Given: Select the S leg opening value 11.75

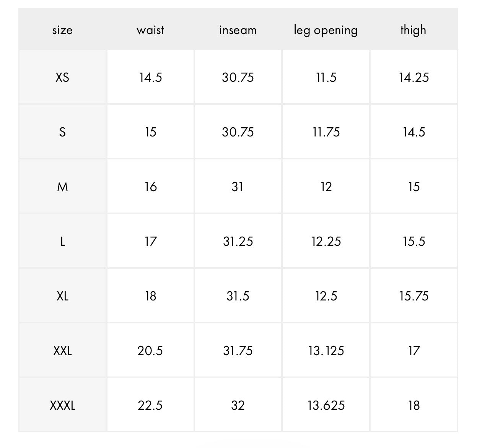Looking at the screenshot, I should (x=326, y=132).
